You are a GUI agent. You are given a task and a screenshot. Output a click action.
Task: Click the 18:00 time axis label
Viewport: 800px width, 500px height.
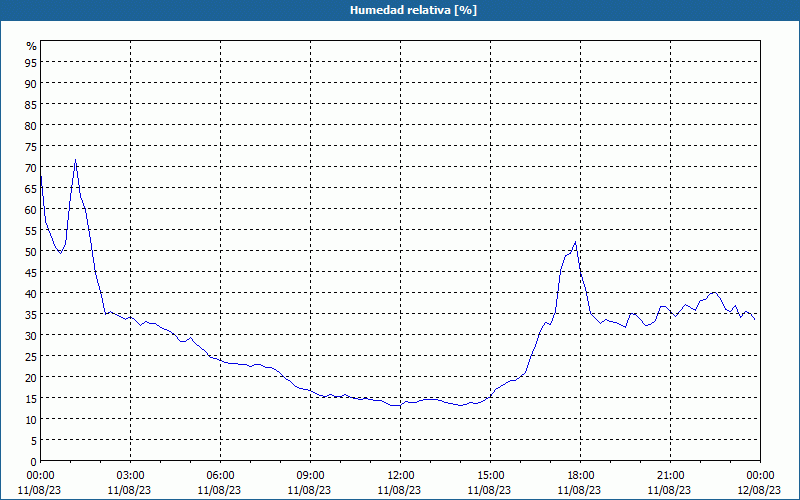[x=581, y=476]
